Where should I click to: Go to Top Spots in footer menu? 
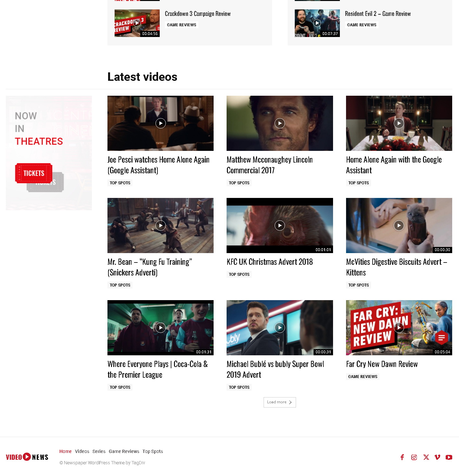point(153,451)
